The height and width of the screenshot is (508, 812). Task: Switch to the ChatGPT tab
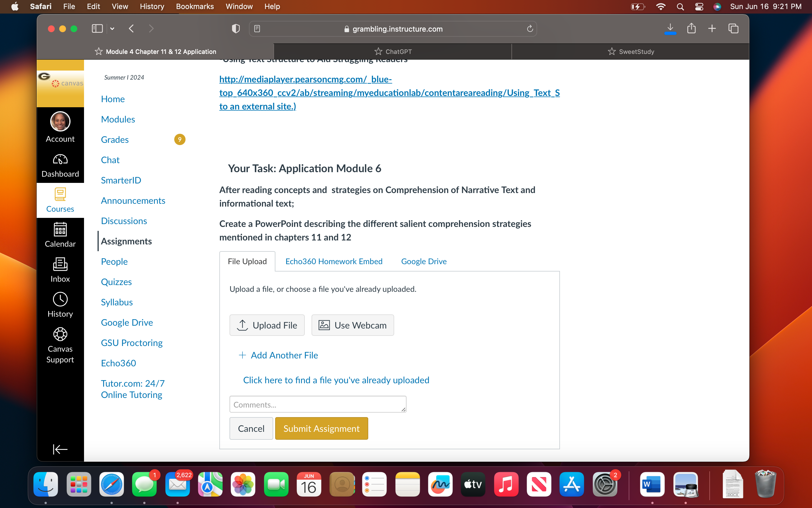392,52
